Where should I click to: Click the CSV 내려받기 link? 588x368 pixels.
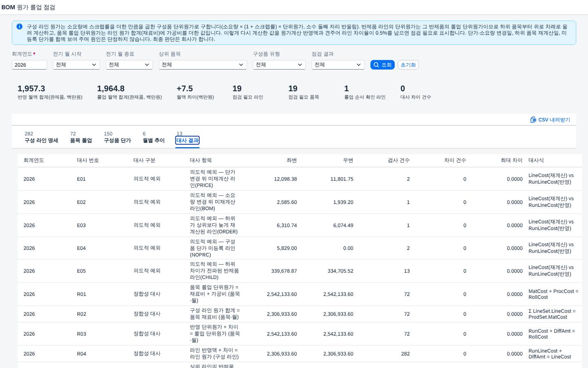[x=550, y=120]
